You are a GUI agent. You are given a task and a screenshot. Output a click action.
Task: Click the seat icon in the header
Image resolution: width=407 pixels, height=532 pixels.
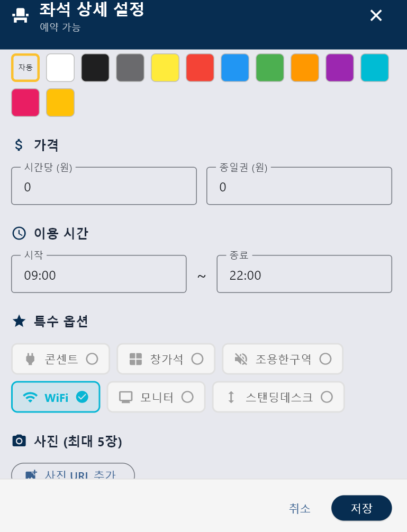click(x=20, y=15)
